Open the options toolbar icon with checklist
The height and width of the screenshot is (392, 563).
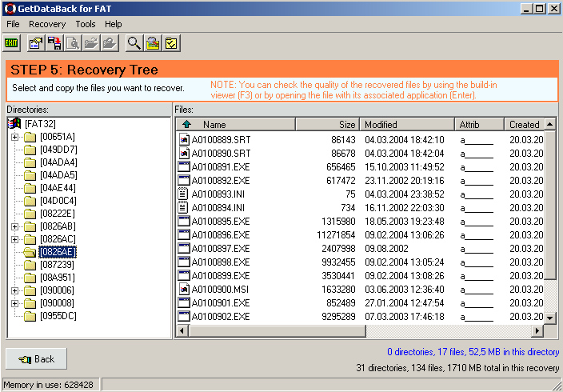click(35, 43)
